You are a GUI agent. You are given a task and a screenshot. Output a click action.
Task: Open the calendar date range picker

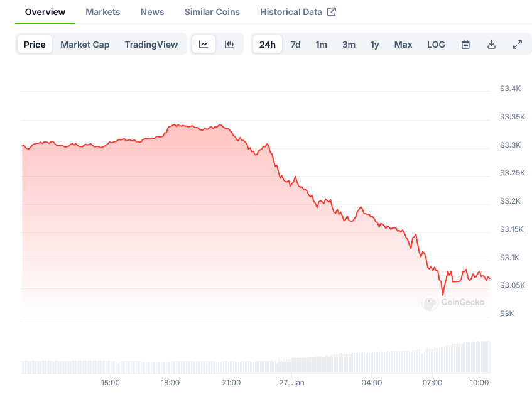(x=465, y=45)
